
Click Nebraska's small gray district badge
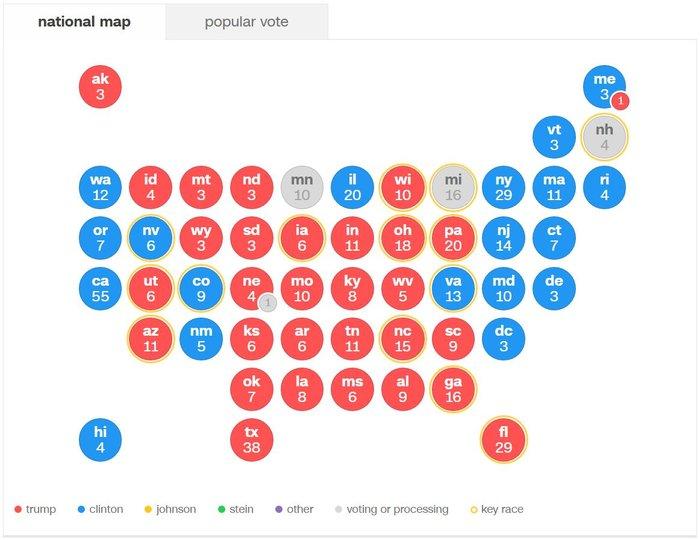coord(266,302)
